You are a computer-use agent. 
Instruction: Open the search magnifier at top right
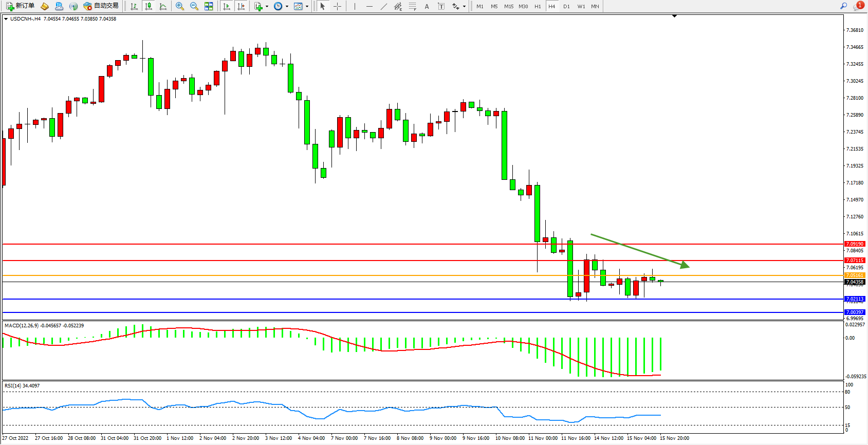[x=843, y=6]
